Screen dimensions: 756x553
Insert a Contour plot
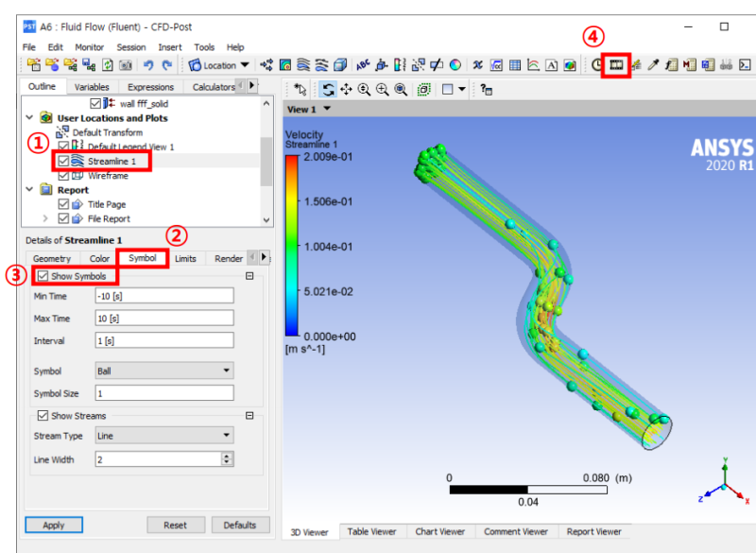pos(285,64)
